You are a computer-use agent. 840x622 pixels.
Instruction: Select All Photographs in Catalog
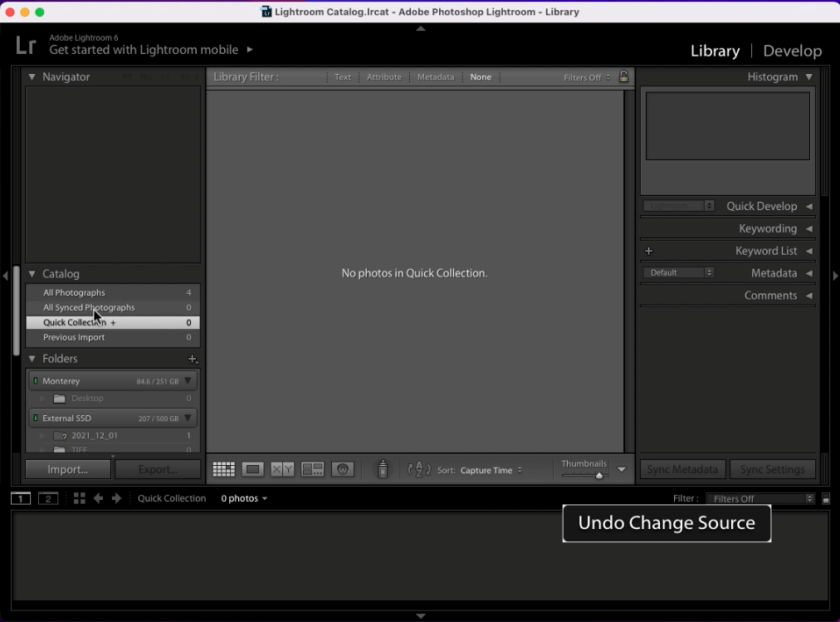click(x=113, y=292)
